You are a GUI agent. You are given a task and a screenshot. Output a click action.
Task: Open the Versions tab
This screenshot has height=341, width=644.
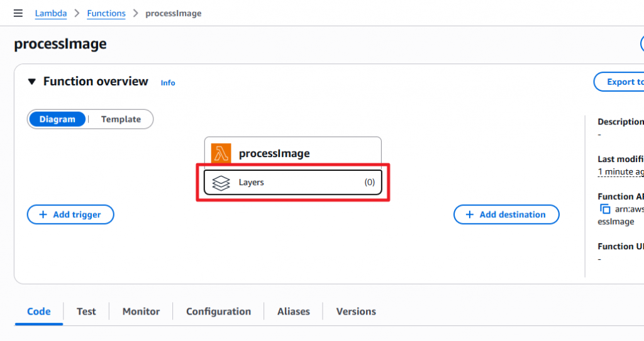356,311
